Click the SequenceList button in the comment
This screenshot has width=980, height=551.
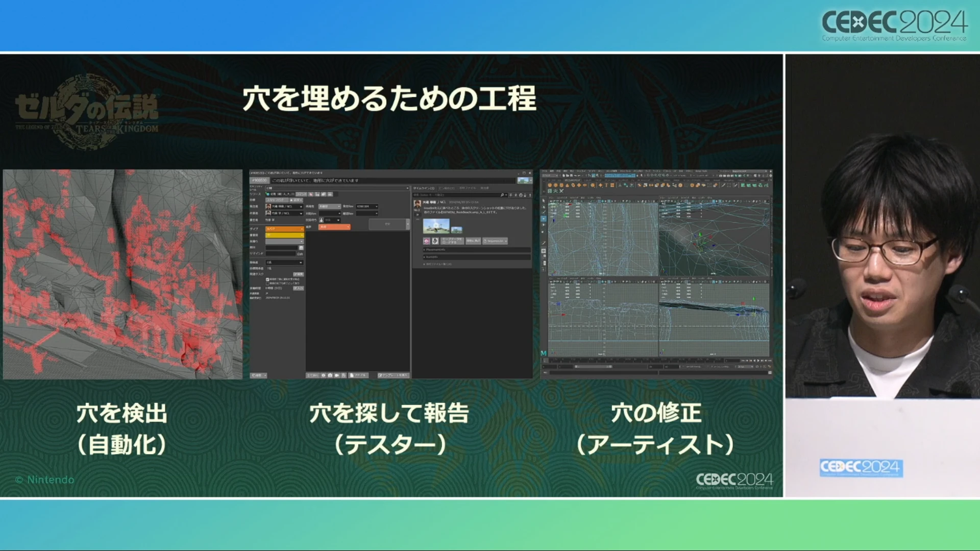point(495,241)
